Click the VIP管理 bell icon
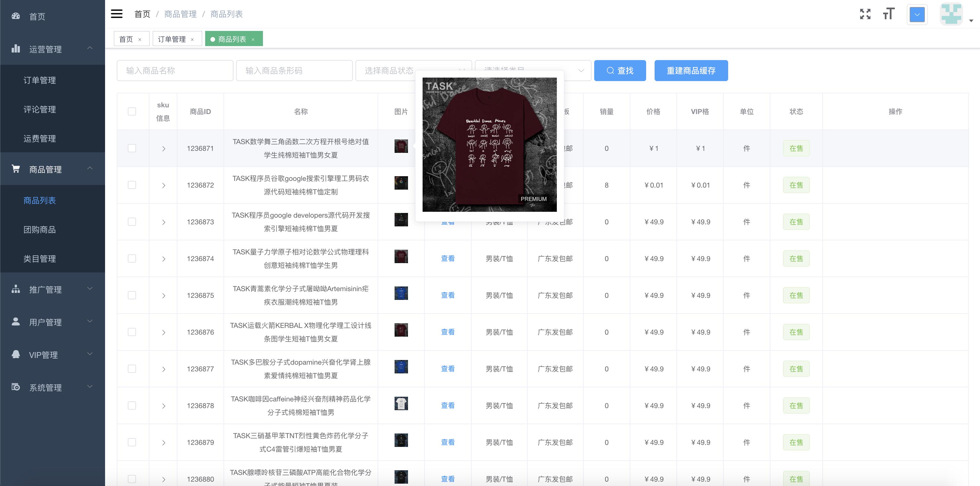The height and width of the screenshot is (486, 980). click(15, 354)
